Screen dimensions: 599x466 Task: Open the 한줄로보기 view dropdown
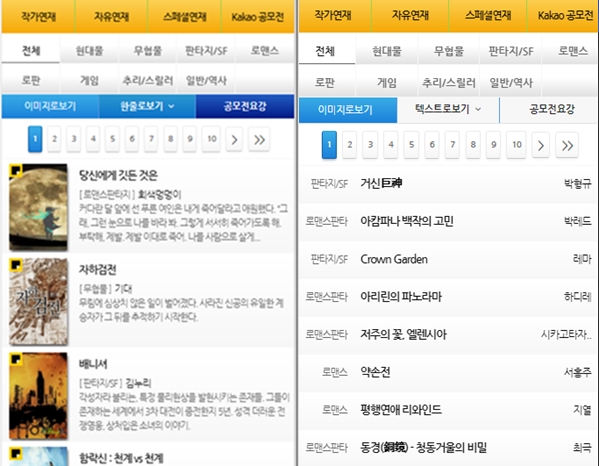pyautogui.click(x=147, y=106)
